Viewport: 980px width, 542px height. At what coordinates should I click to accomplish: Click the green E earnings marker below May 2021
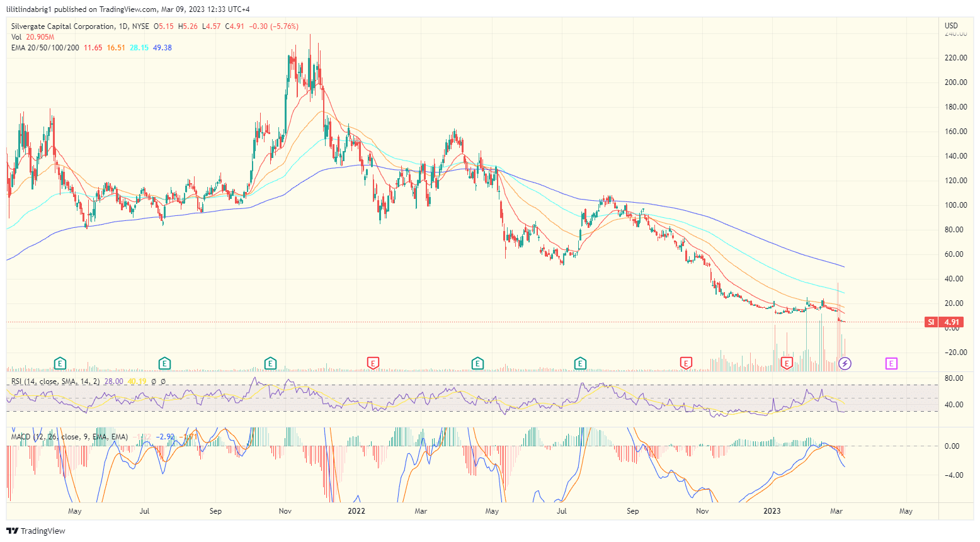(x=59, y=363)
